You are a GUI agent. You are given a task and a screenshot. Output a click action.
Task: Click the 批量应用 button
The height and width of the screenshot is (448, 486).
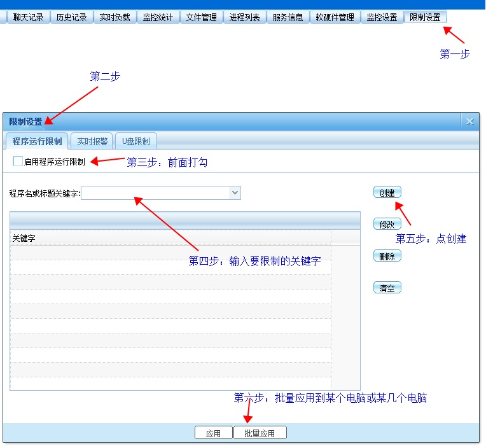pyautogui.click(x=260, y=433)
